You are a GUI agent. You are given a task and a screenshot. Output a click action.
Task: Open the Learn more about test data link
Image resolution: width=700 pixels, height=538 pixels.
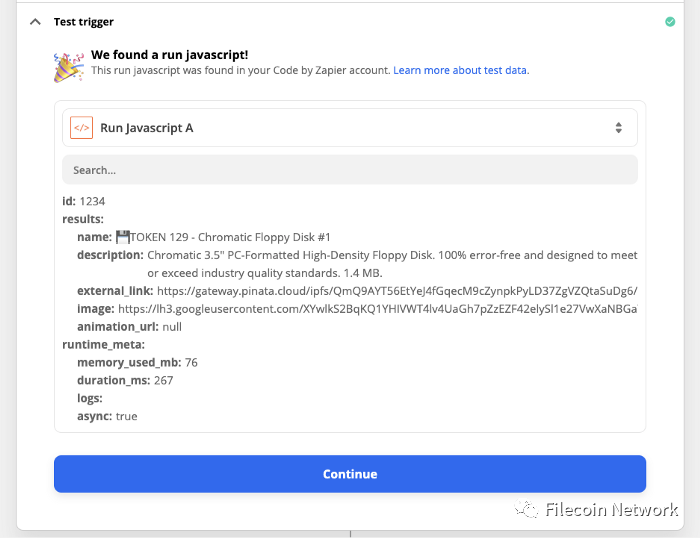tap(460, 70)
